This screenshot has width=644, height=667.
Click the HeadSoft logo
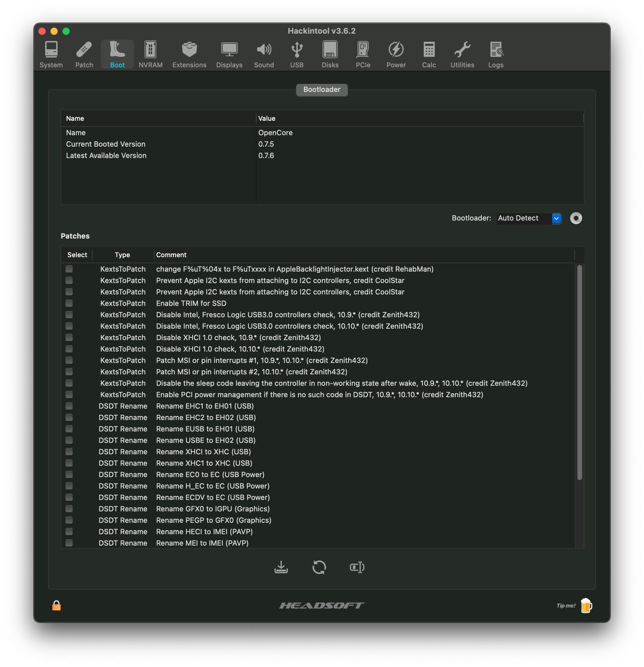(322, 605)
